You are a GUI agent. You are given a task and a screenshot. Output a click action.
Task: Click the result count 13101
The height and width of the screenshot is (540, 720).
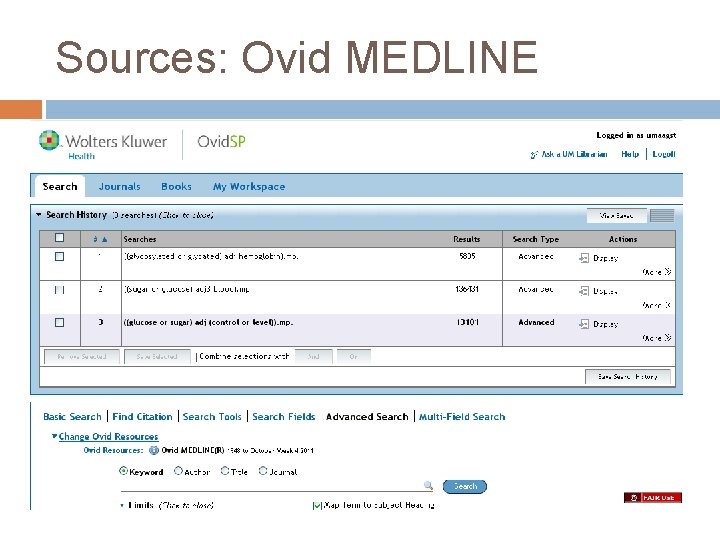(x=467, y=322)
